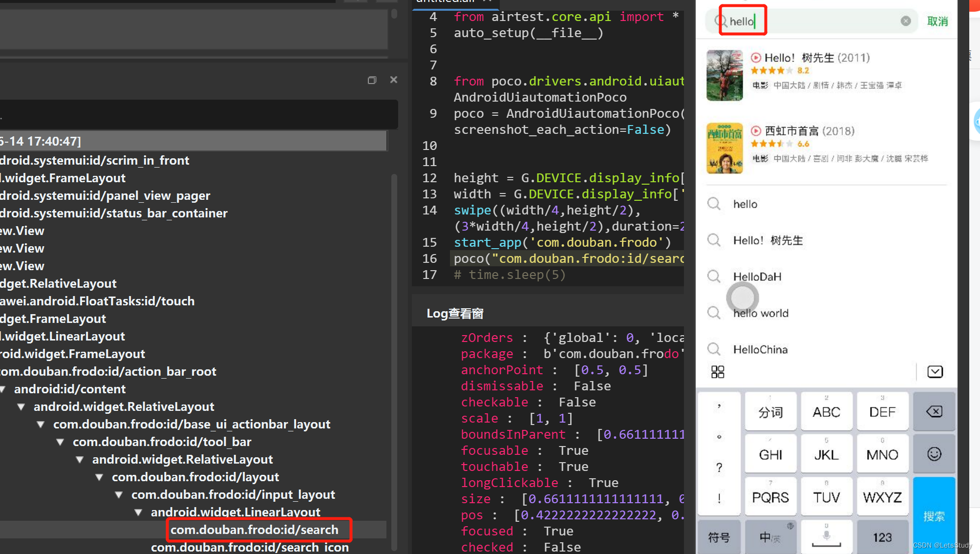Tap the microphone space key
Image resolution: width=980 pixels, height=554 pixels.
pyautogui.click(x=826, y=537)
